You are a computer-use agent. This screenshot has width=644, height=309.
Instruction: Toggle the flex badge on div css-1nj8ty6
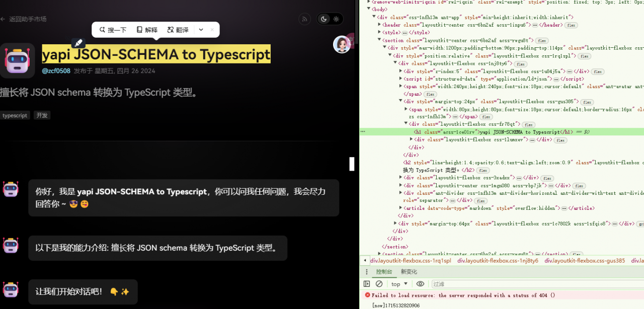(x=520, y=64)
